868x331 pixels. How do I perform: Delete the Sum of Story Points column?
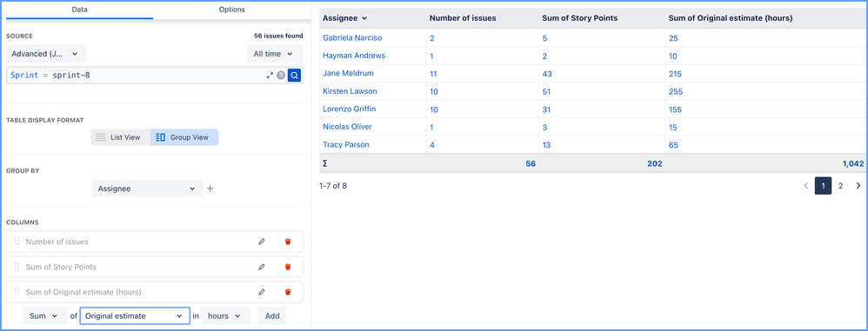click(288, 267)
